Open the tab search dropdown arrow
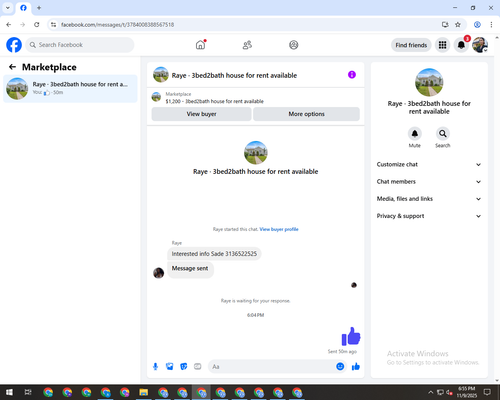Screen dimensions: 500x400 [8, 8]
